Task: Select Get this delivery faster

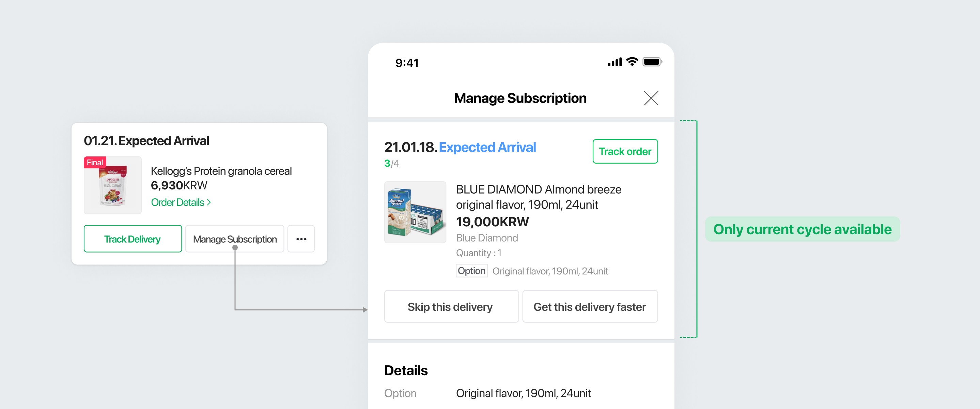Action: tap(590, 306)
